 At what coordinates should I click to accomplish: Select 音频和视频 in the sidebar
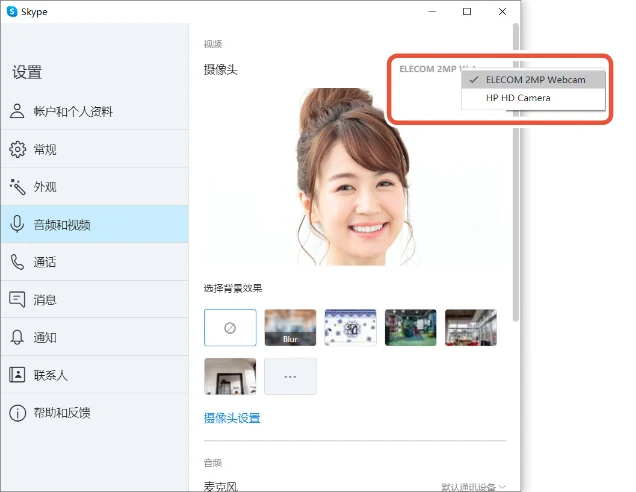[x=95, y=224]
